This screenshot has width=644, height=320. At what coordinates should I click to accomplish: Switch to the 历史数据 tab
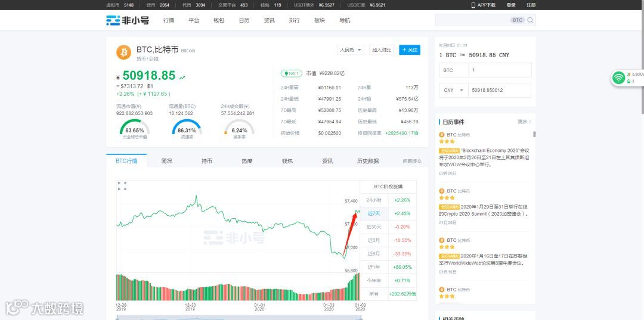coord(368,161)
